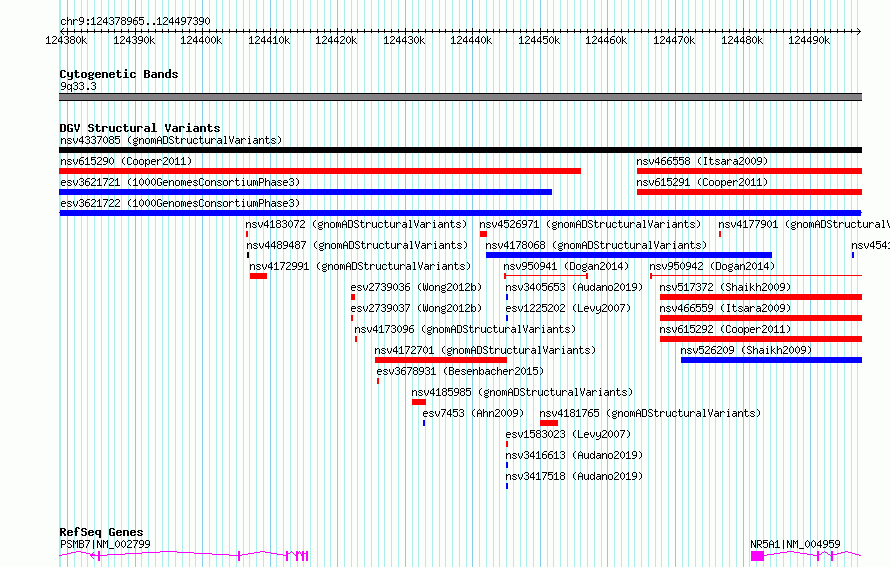Image resolution: width=890 pixels, height=567 pixels.
Task: Click nsv4183072 gnomAD variant label
Action: tap(356, 224)
